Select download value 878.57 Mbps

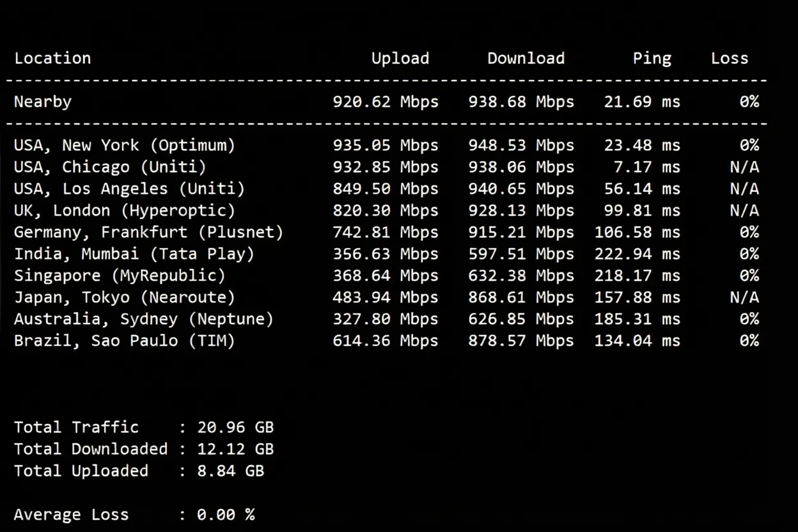click(521, 341)
